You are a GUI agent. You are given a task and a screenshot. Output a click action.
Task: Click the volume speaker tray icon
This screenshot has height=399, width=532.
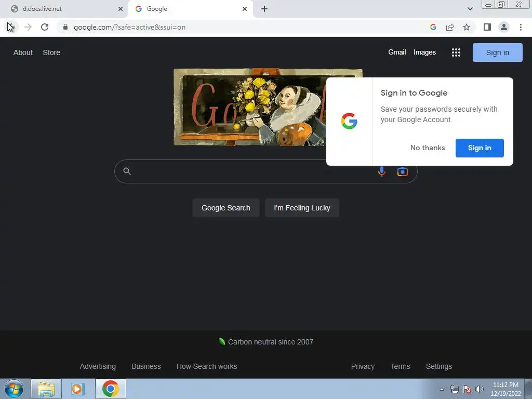[480, 389]
